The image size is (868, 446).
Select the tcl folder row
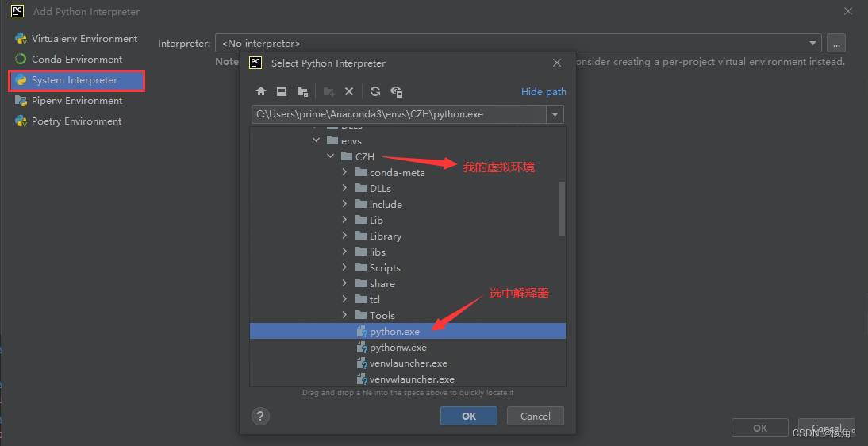(x=408, y=299)
